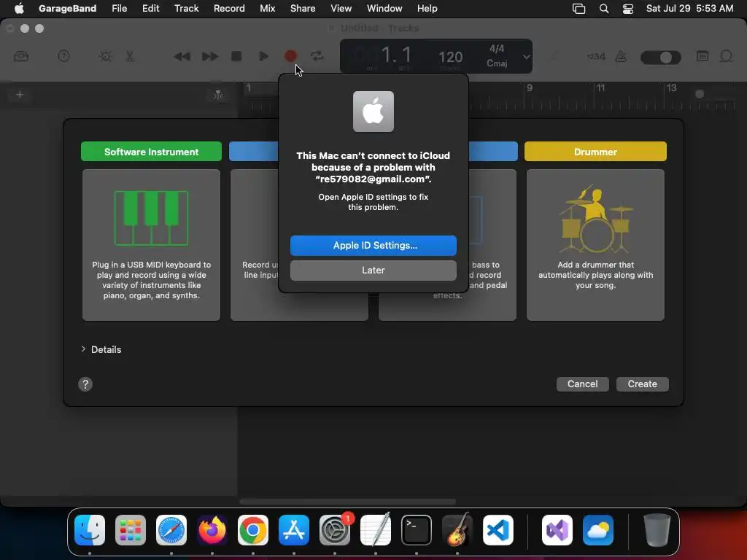Open the Trash in the Dock
Viewport: 747px width, 560px height.
657,530
